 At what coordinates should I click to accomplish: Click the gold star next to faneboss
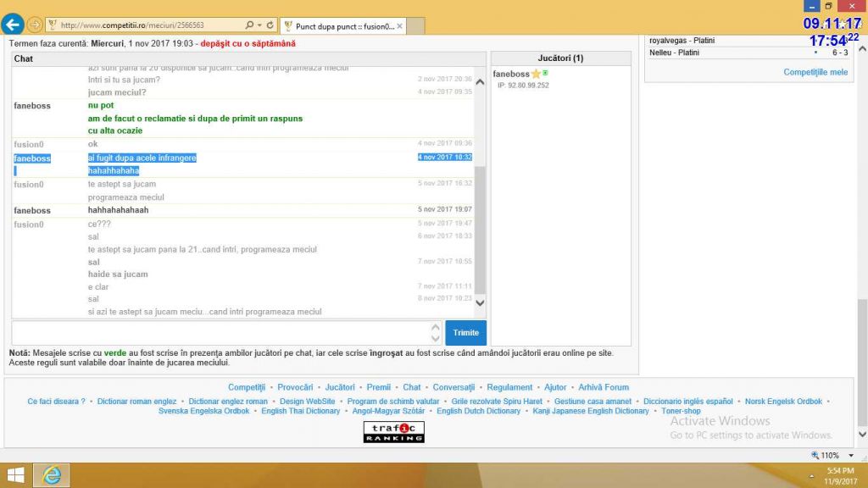coord(536,75)
